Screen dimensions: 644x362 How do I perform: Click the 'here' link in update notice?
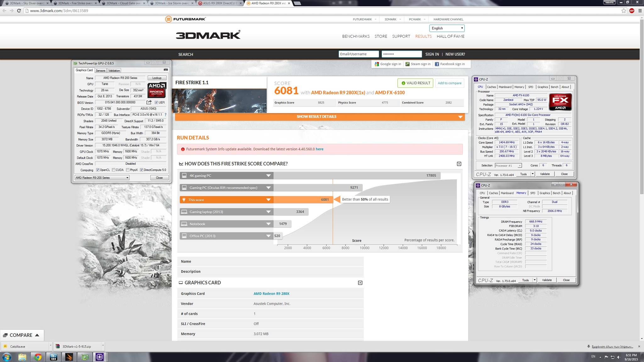(x=319, y=149)
